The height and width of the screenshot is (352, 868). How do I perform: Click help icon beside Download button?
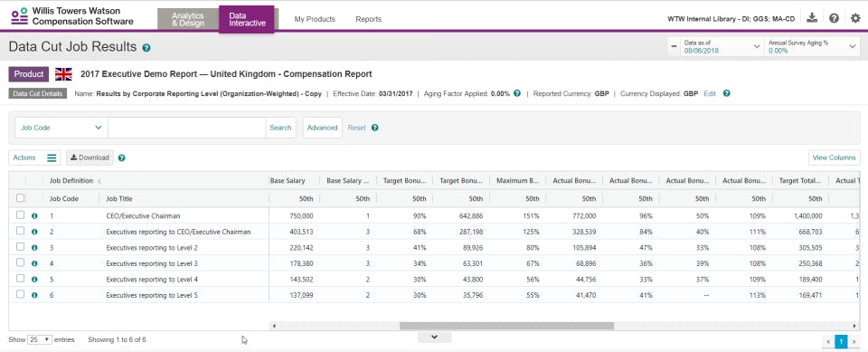(122, 158)
